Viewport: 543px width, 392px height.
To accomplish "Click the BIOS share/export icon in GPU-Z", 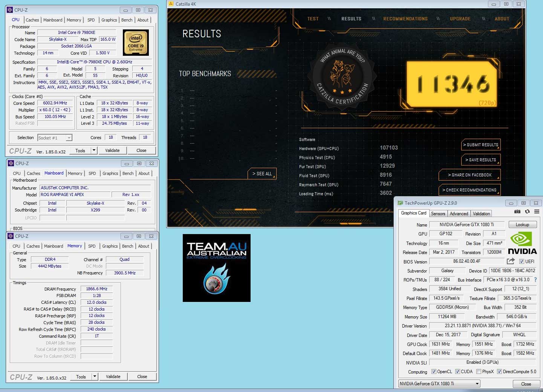I will point(511,261).
